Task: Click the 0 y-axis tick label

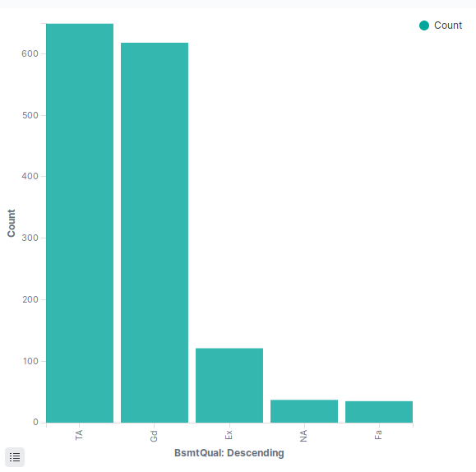Action: click(35, 422)
